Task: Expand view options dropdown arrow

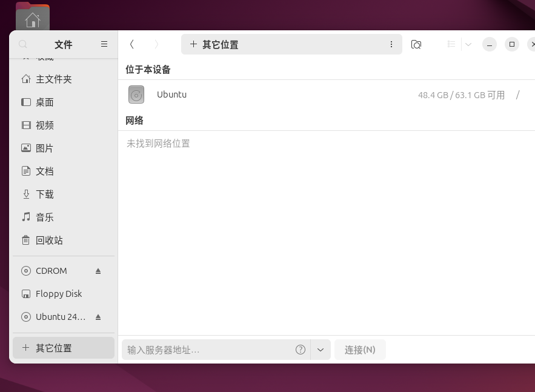Action: [468, 44]
